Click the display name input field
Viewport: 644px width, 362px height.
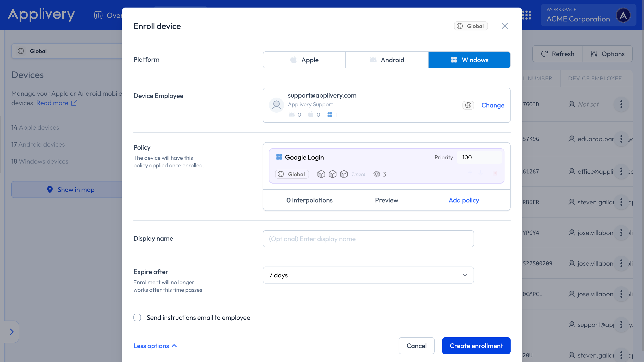coord(368,239)
